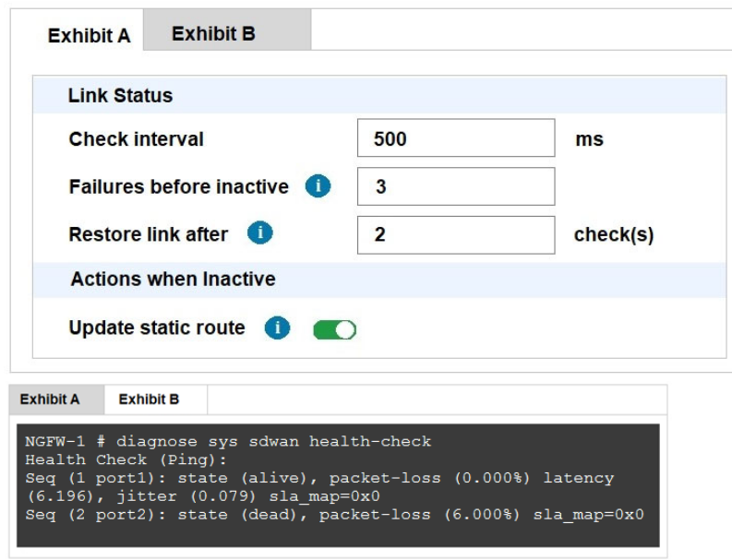The image size is (732, 560).
Task: Click the Check interval field showing 500
Action: 455,138
